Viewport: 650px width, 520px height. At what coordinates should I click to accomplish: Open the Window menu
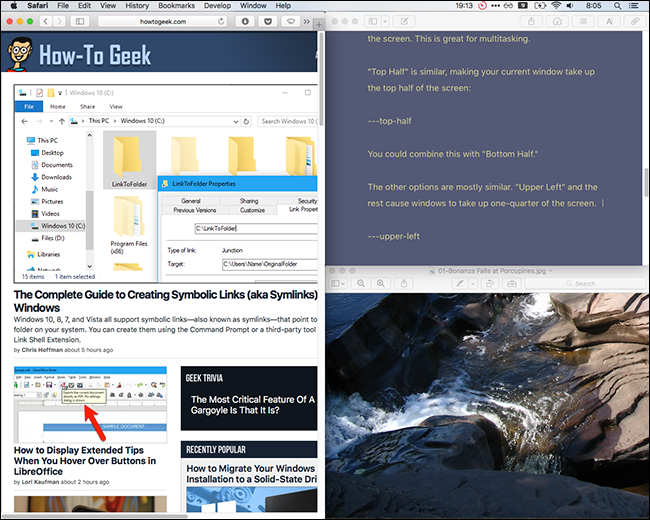[x=253, y=6]
